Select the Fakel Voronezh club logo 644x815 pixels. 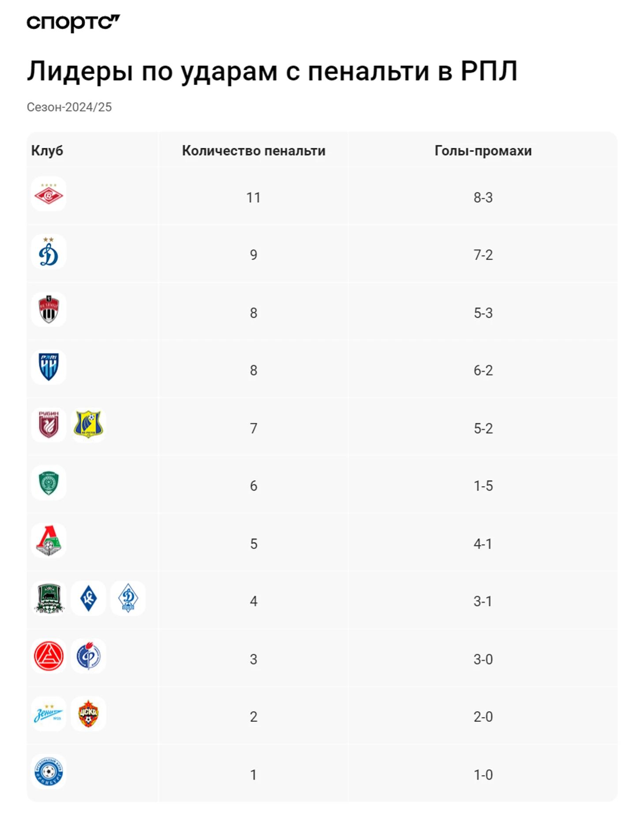tap(88, 656)
